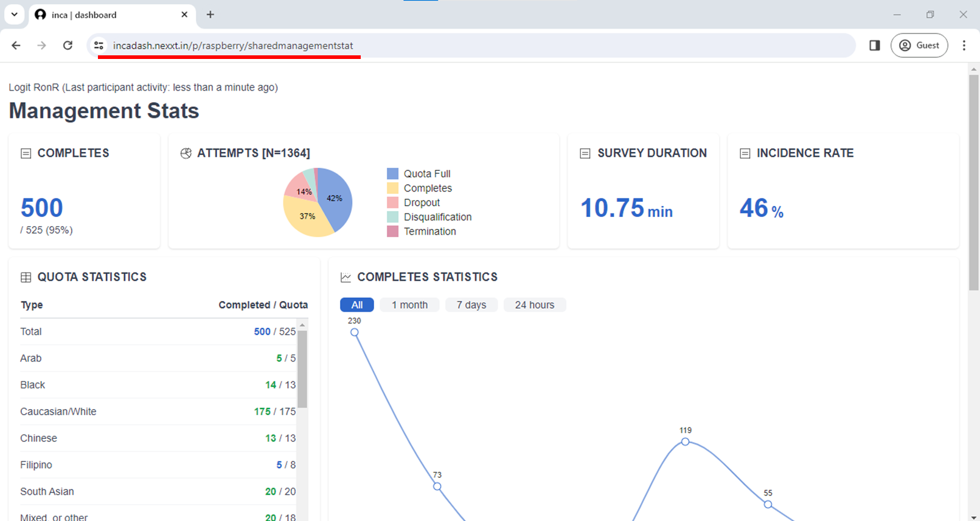
Task: View site information icon in address bar
Action: pos(99,46)
